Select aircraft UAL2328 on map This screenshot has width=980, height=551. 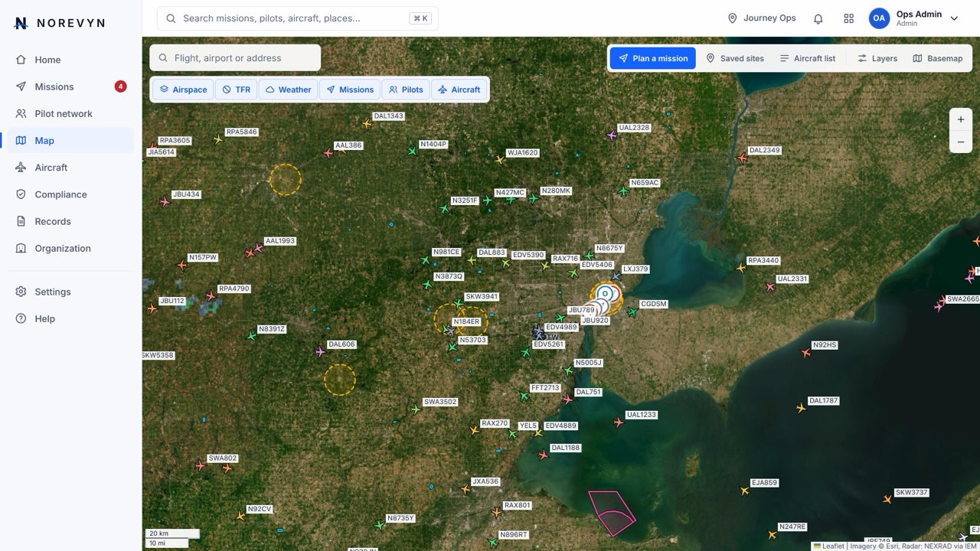[x=611, y=135]
